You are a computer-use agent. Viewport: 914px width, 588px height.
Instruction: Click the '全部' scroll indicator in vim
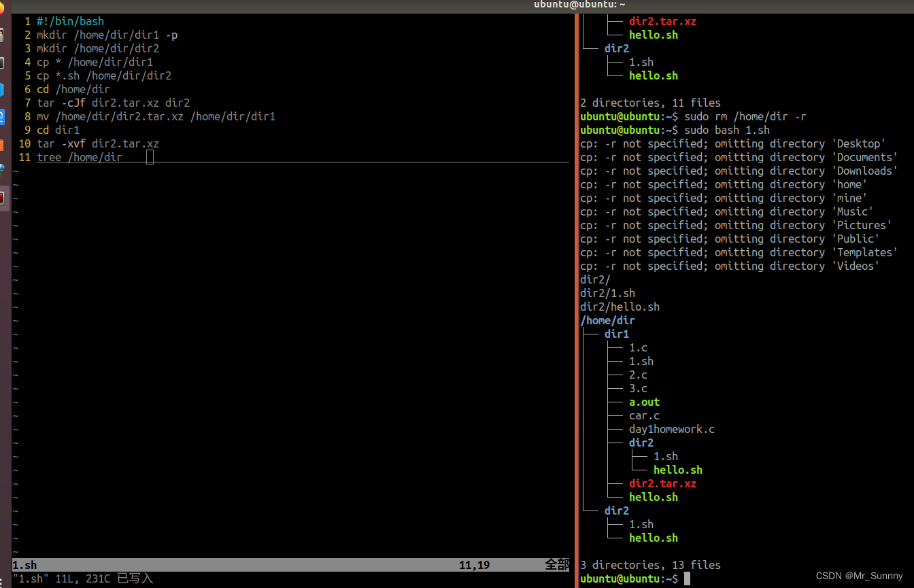pyautogui.click(x=556, y=565)
